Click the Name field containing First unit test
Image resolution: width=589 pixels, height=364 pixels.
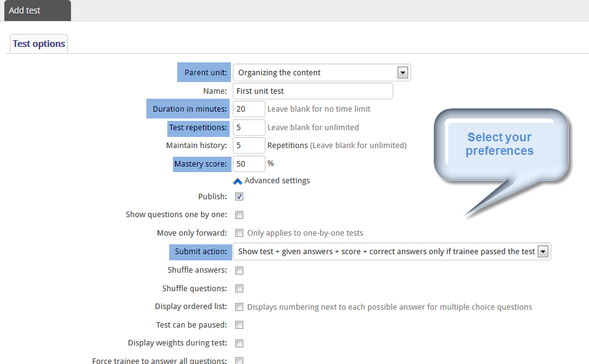[313, 91]
